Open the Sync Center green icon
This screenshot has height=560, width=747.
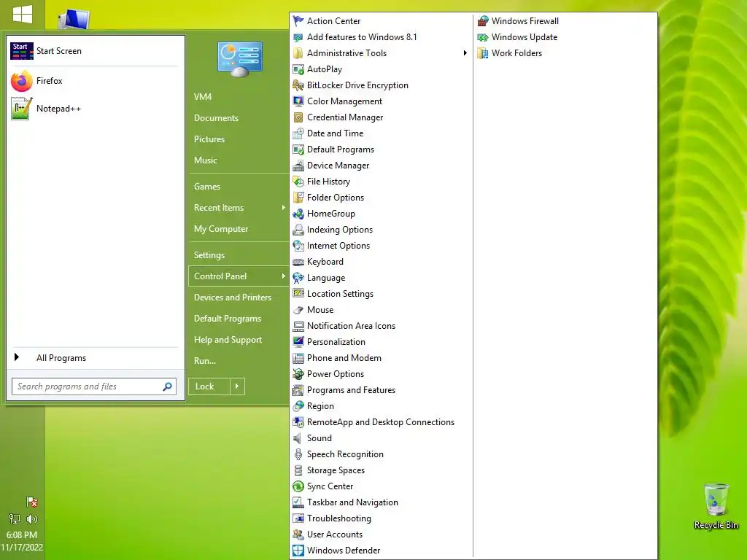(298, 486)
